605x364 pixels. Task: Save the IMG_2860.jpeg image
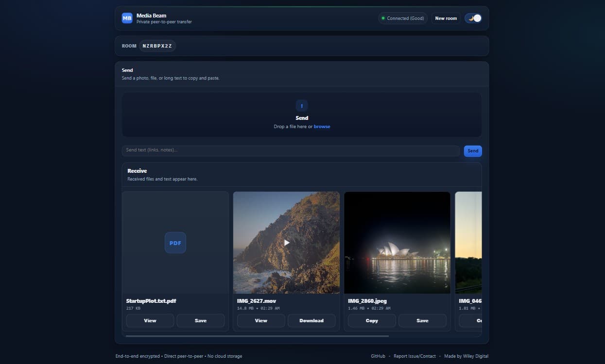point(422,320)
